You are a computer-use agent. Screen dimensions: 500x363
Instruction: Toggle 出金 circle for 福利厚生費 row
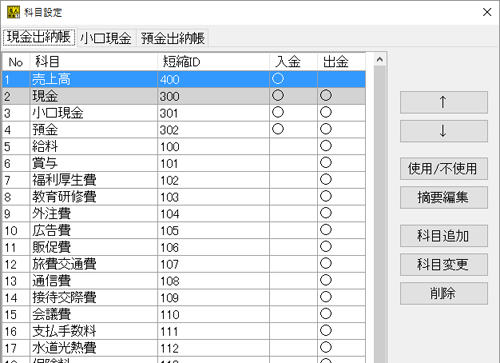pos(326,179)
